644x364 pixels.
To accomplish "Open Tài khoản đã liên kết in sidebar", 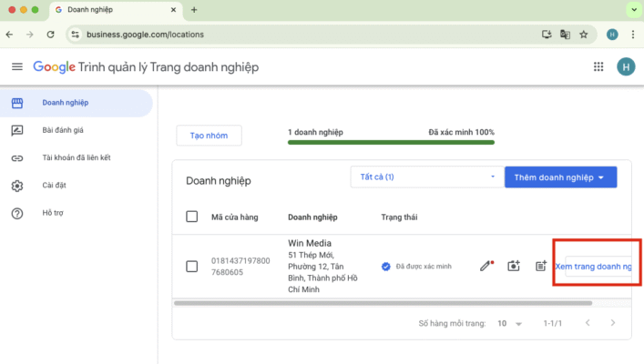I will point(77,158).
